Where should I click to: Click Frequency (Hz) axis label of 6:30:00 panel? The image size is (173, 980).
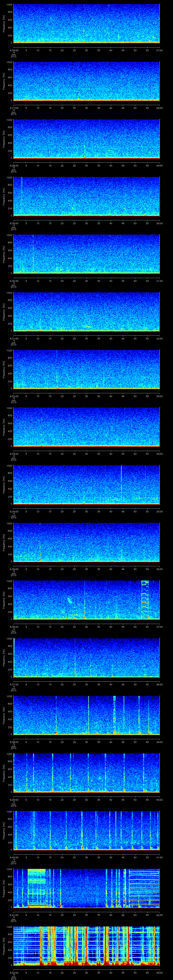click(4, 254)
